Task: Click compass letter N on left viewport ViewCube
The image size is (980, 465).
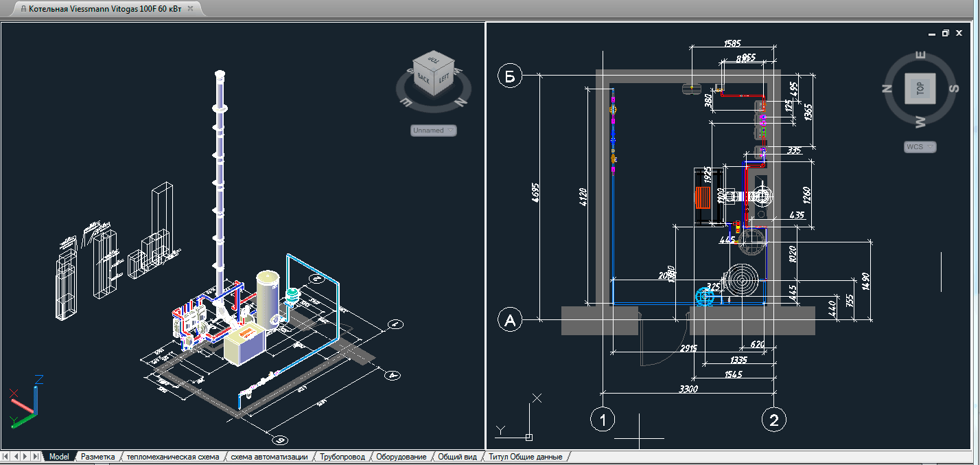Action: point(460,102)
